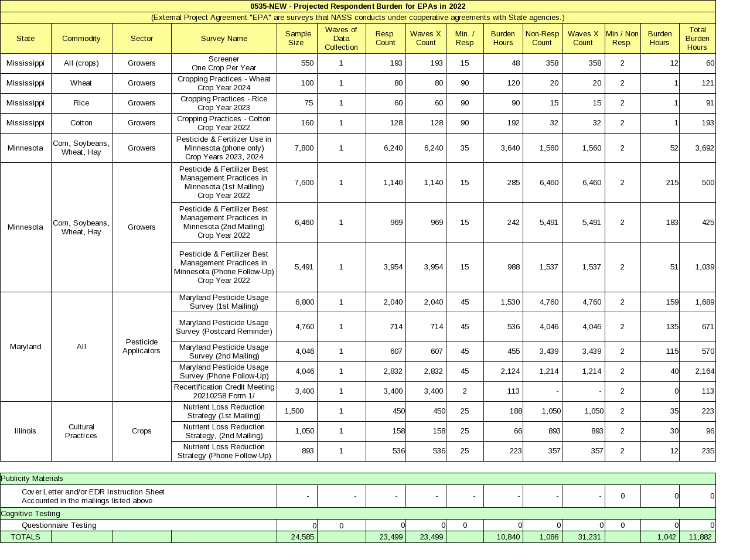Click the 'TOTALS' row label cell
750x560 pixels.
pyautogui.click(x=26, y=537)
